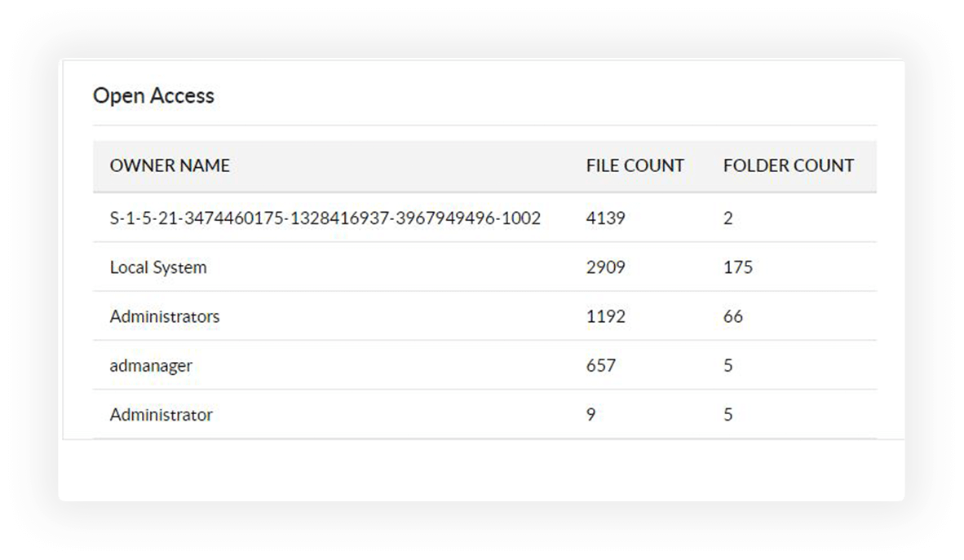Select the owner SID ending in 1002
This screenshot has height=560, width=964.
[325, 218]
